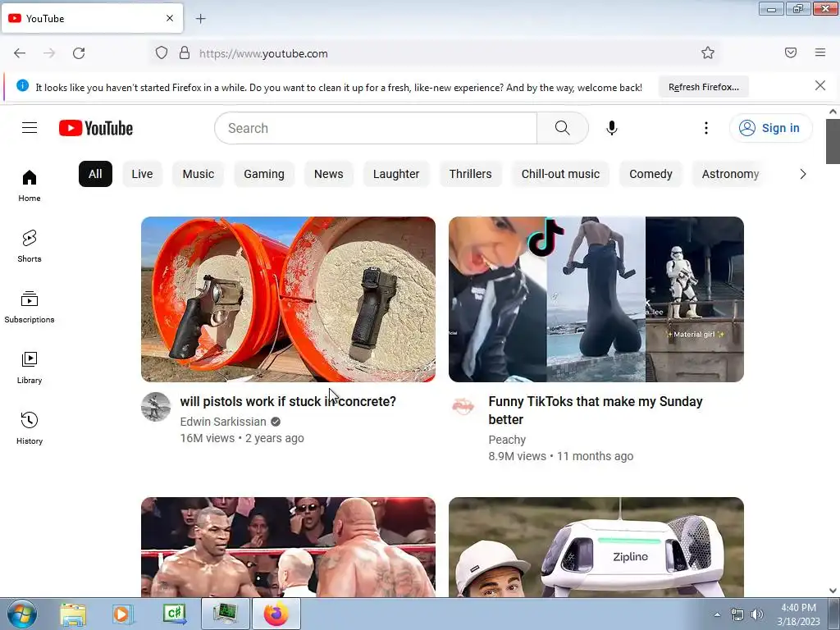
Task: Open YouTube settings three-dot menu
Action: (x=706, y=128)
